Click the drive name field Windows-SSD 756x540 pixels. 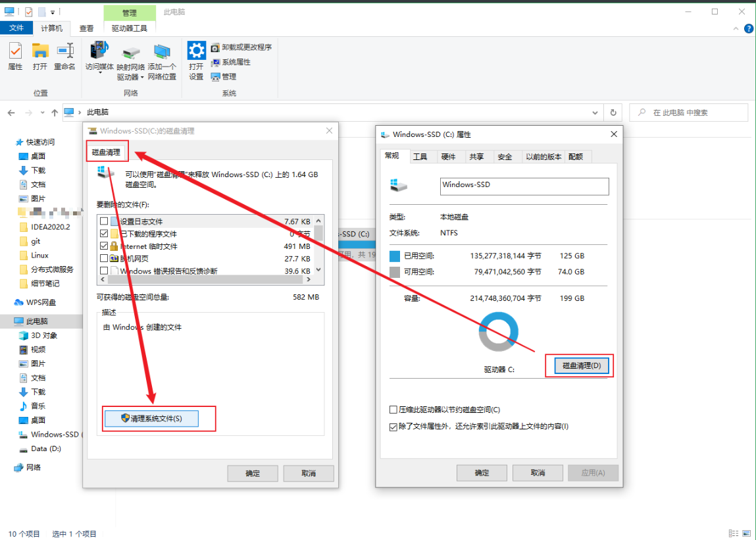pos(524,186)
